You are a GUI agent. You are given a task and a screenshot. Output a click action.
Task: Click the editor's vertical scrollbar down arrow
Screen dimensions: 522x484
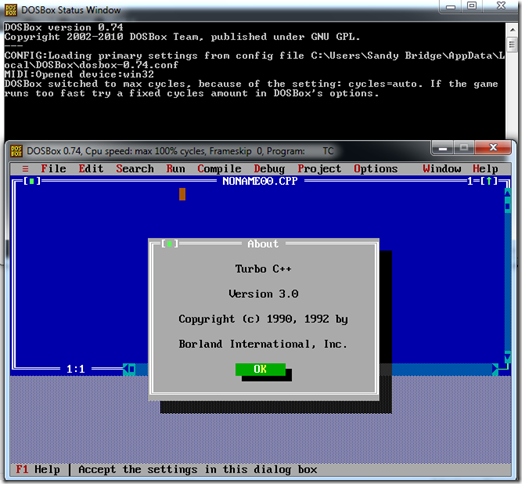[508, 358]
